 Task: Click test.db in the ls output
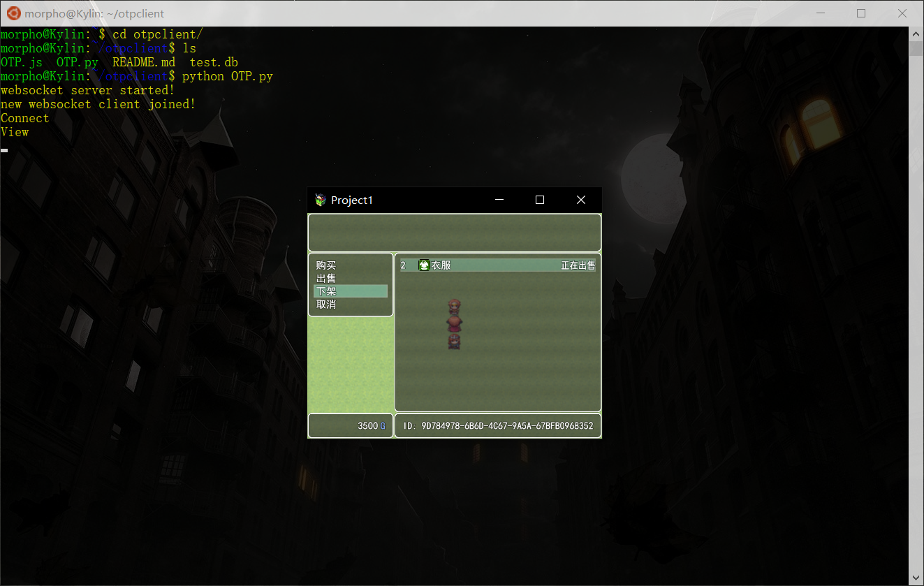pos(214,62)
